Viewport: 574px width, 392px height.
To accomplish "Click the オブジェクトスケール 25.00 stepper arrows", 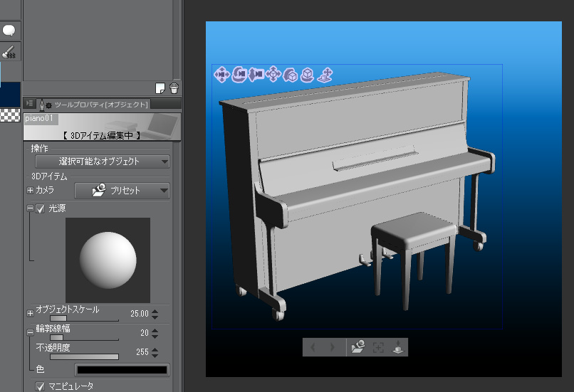I will pos(155,314).
